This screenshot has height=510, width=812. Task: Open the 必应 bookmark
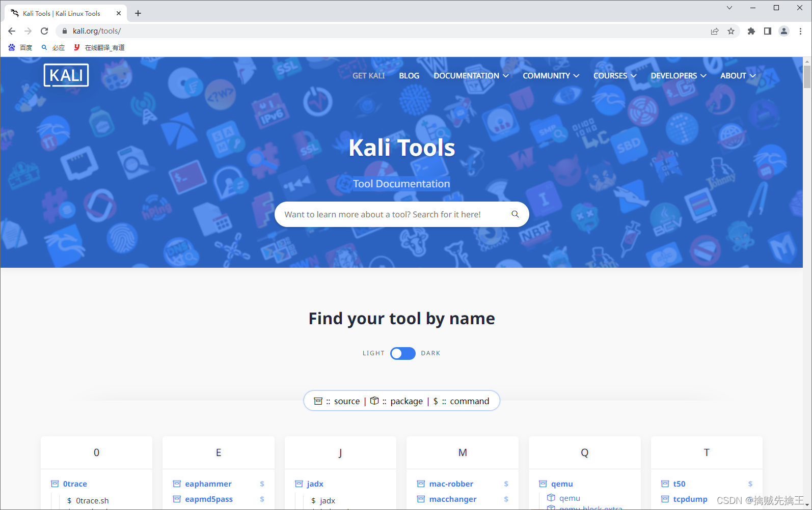tap(53, 47)
